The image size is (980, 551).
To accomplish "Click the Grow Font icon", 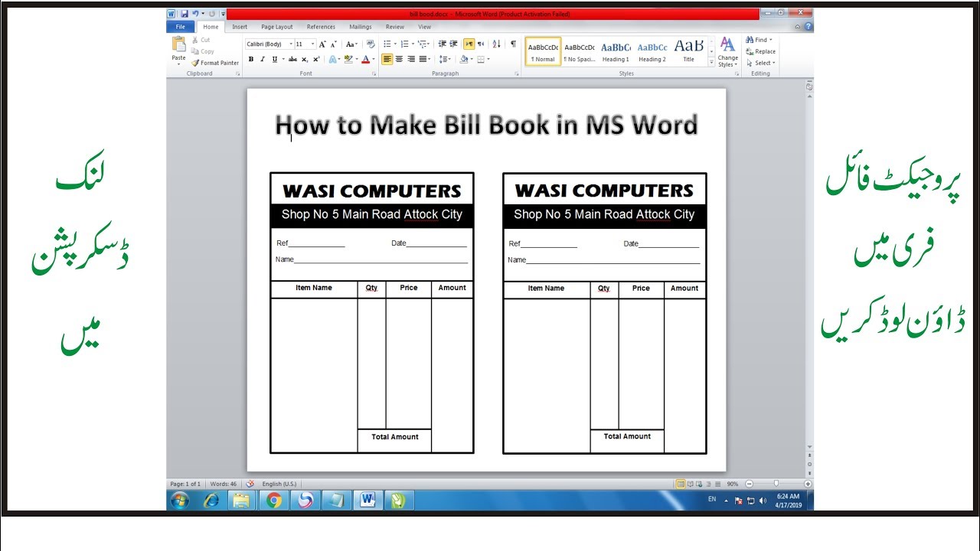I will [x=322, y=44].
